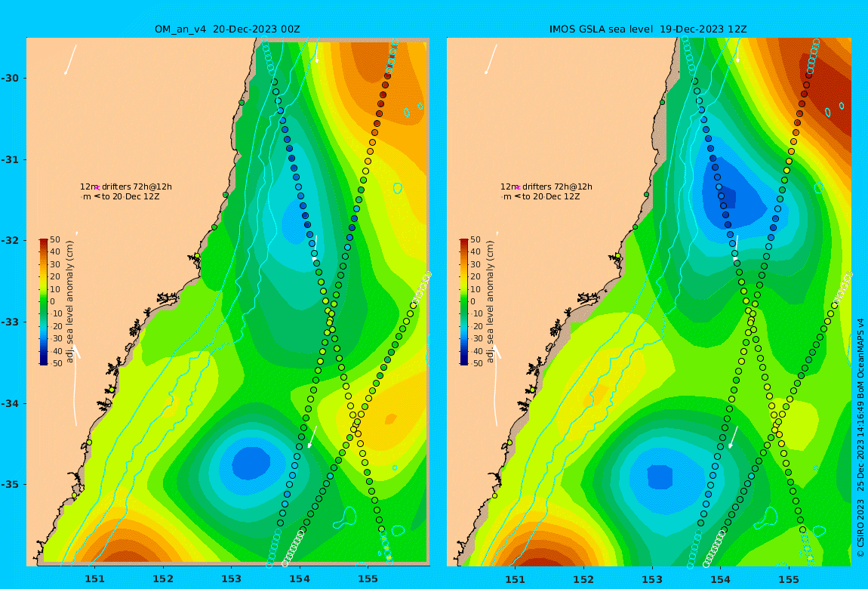
Task: Click longitude 153 label under IMOS GSLA map
Action: 652,580
